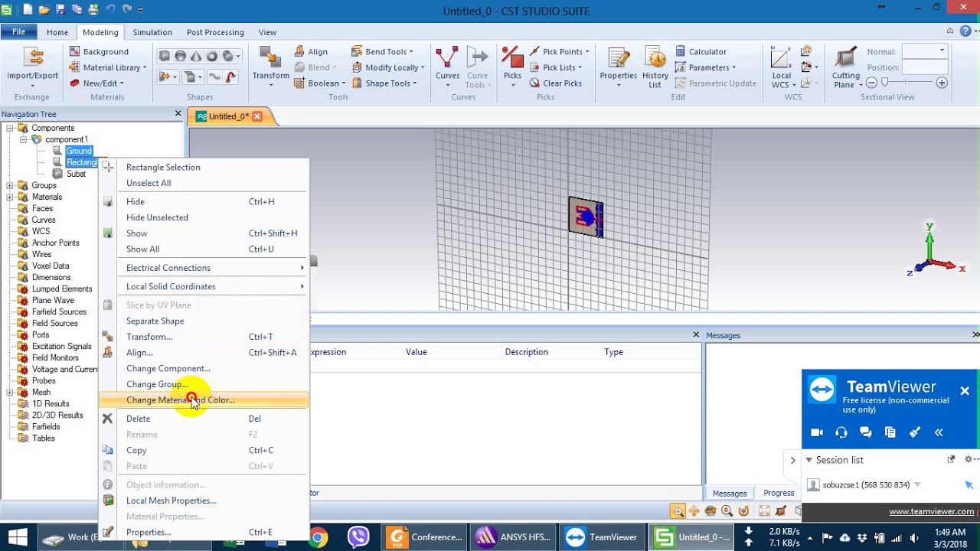Close the TeamViewer panel
The height and width of the screenshot is (551, 980).
pos(965,391)
